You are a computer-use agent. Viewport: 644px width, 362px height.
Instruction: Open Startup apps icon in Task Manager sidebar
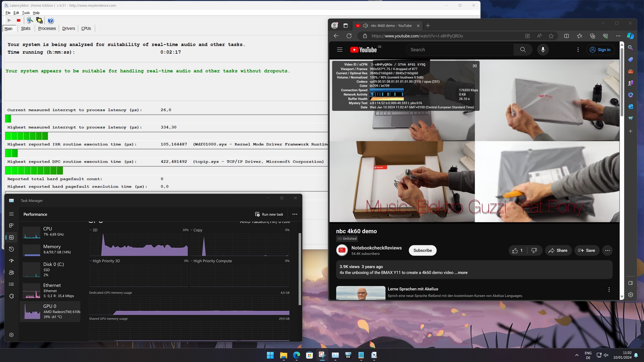pos(11,261)
